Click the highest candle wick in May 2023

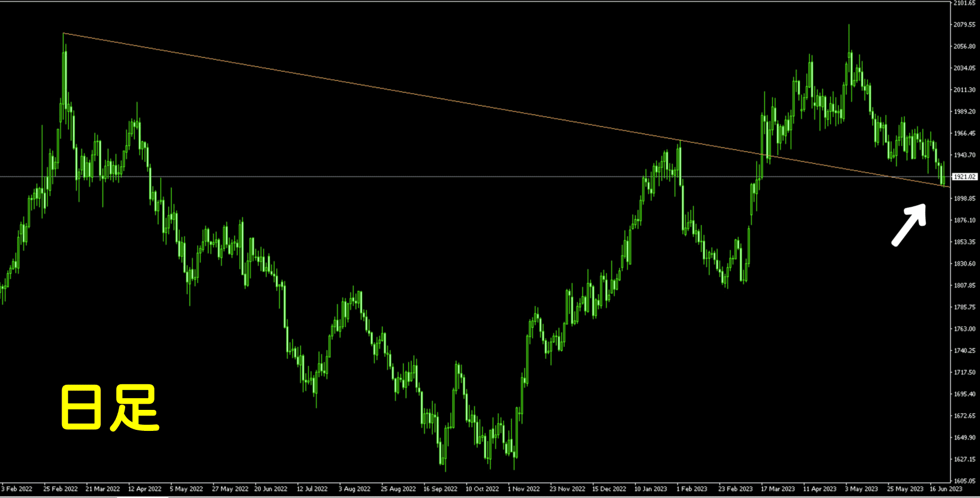849,26
